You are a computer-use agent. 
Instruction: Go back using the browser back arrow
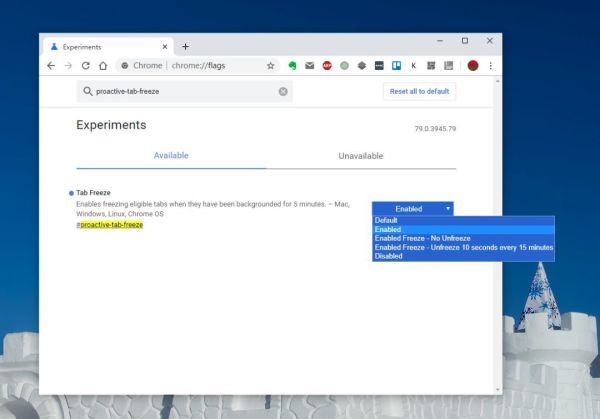51,66
